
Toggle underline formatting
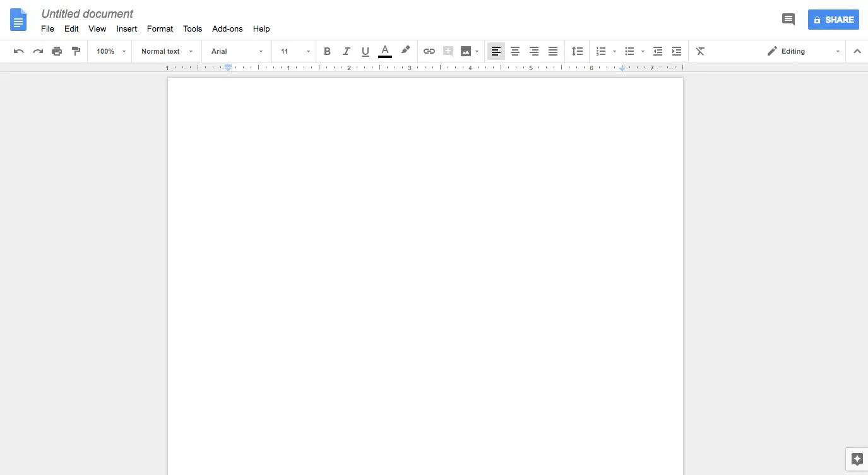point(365,51)
